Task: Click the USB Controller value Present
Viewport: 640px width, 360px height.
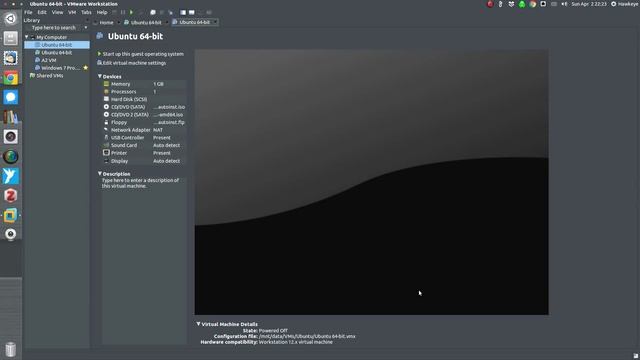Action: [x=162, y=138]
